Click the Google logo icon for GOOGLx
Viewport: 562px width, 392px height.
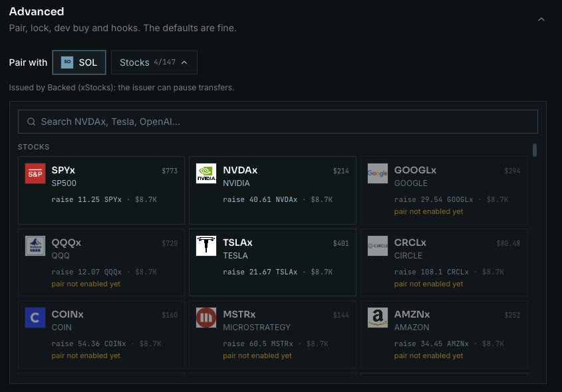pyautogui.click(x=378, y=173)
